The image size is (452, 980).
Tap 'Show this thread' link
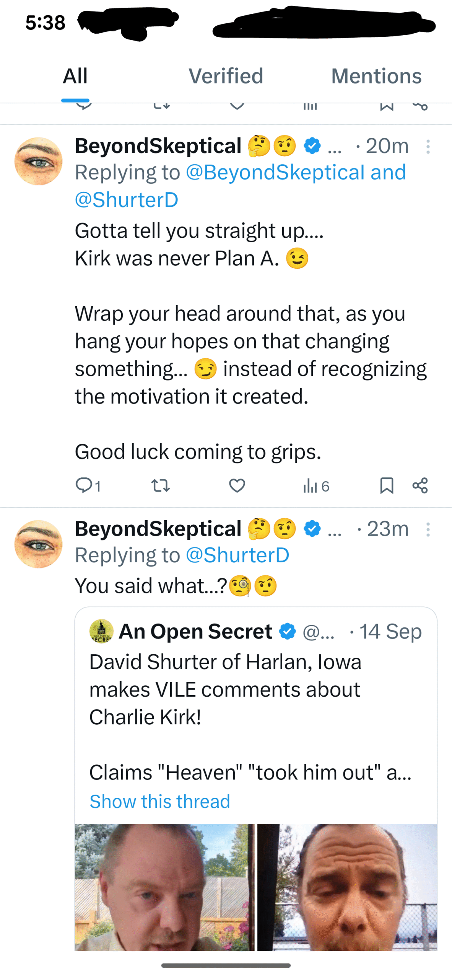coord(159,801)
